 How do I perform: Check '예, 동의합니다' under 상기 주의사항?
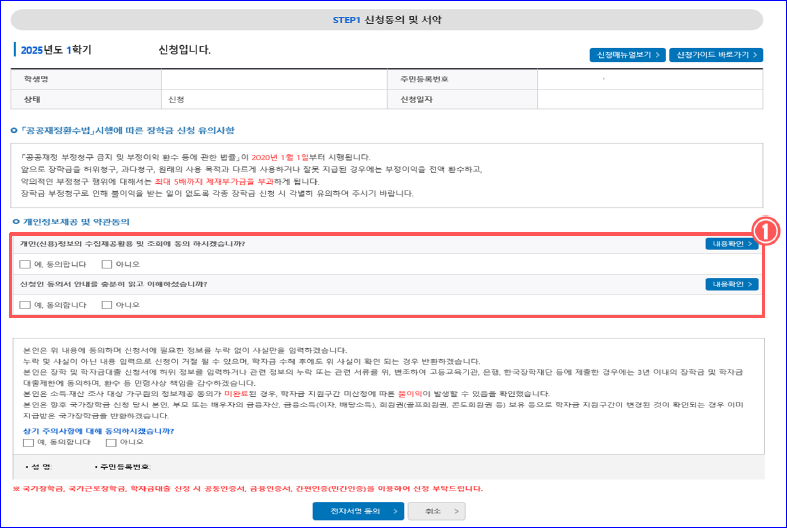[29, 442]
